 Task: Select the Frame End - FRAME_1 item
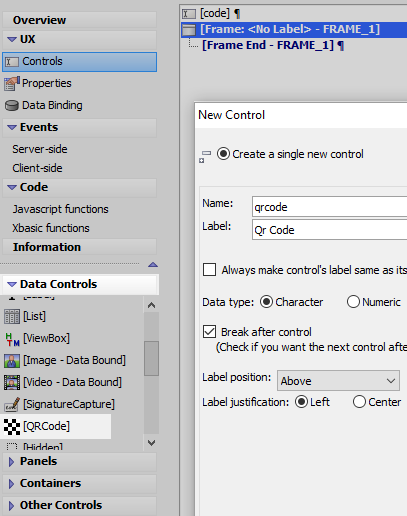coord(268,45)
